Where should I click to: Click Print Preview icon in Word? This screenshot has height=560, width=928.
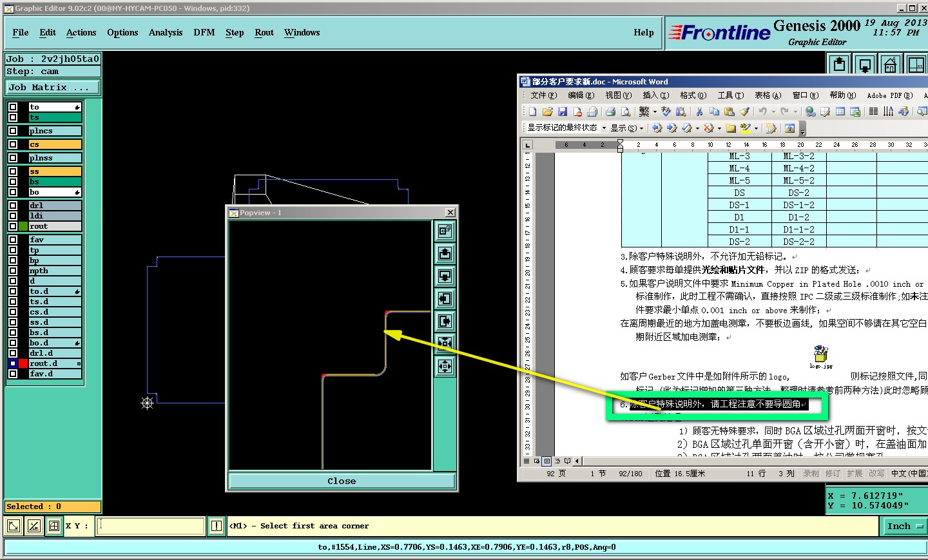click(x=625, y=111)
